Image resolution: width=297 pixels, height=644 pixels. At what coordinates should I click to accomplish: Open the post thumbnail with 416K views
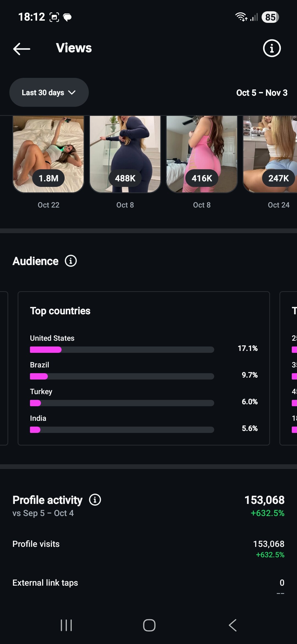202,154
